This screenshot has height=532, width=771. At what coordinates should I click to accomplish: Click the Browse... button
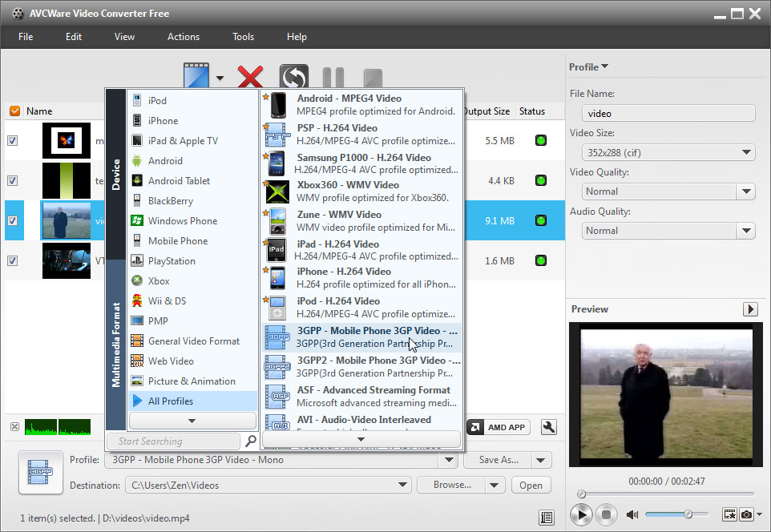[x=452, y=485]
